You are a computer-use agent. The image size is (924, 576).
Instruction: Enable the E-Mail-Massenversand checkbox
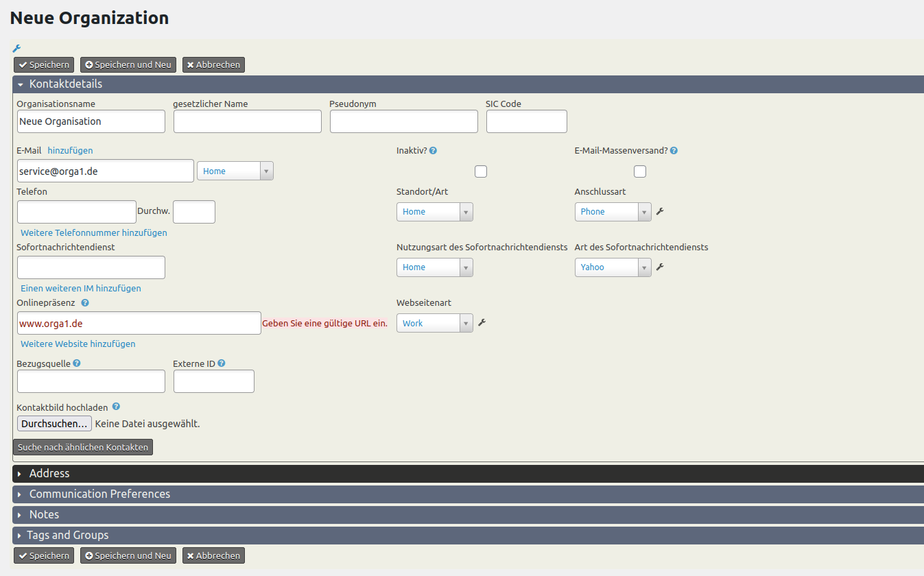pos(640,171)
